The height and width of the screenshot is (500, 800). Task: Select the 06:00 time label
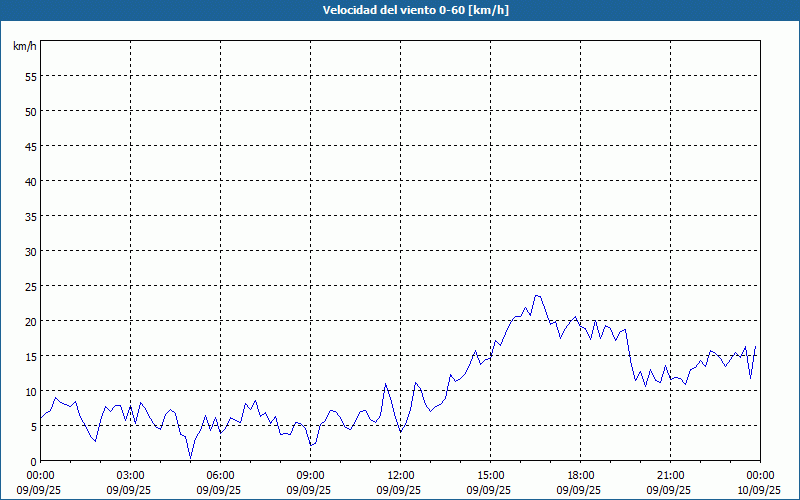click(x=220, y=475)
